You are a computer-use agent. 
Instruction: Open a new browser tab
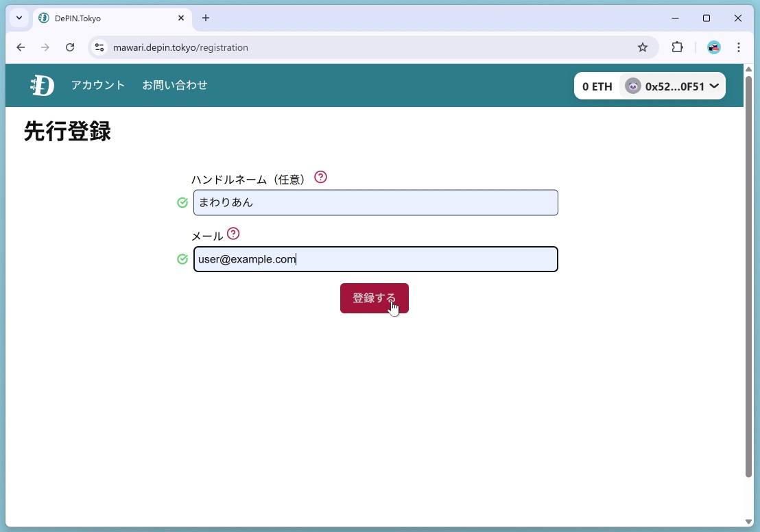point(206,18)
